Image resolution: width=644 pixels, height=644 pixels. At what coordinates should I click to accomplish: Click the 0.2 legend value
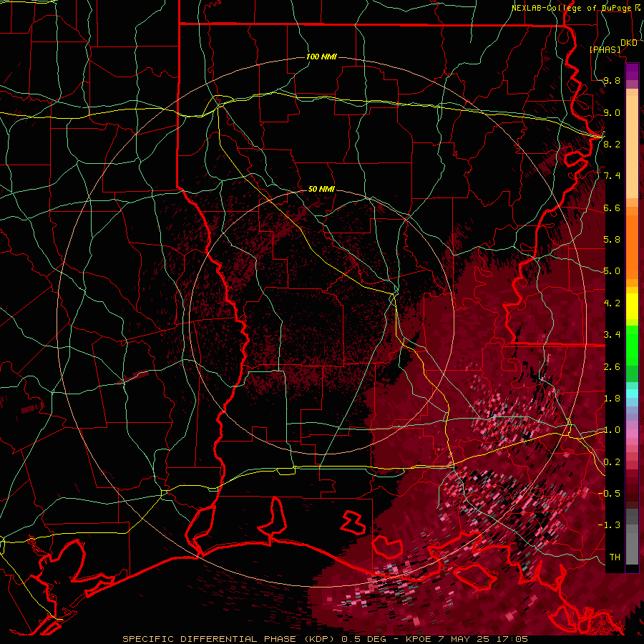(612, 462)
